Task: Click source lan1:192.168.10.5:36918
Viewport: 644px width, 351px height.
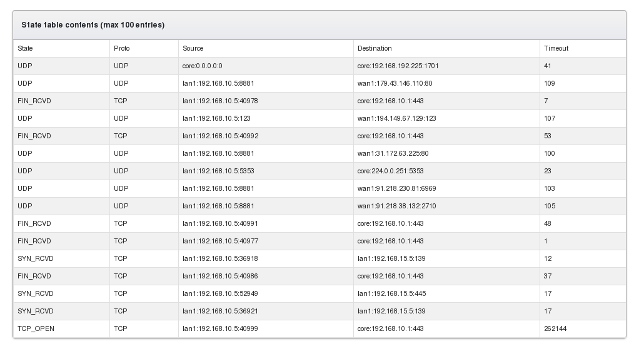Action: pyautogui.click(x=220, y=258)
